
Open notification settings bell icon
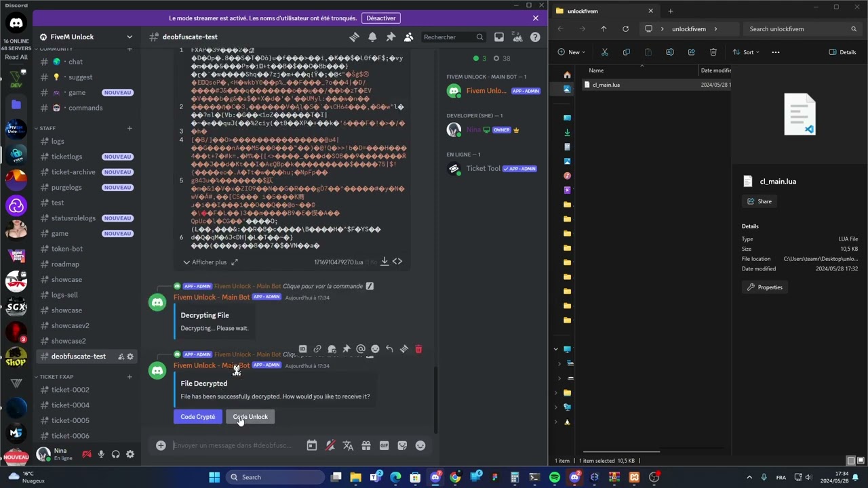tap(372, 37)
